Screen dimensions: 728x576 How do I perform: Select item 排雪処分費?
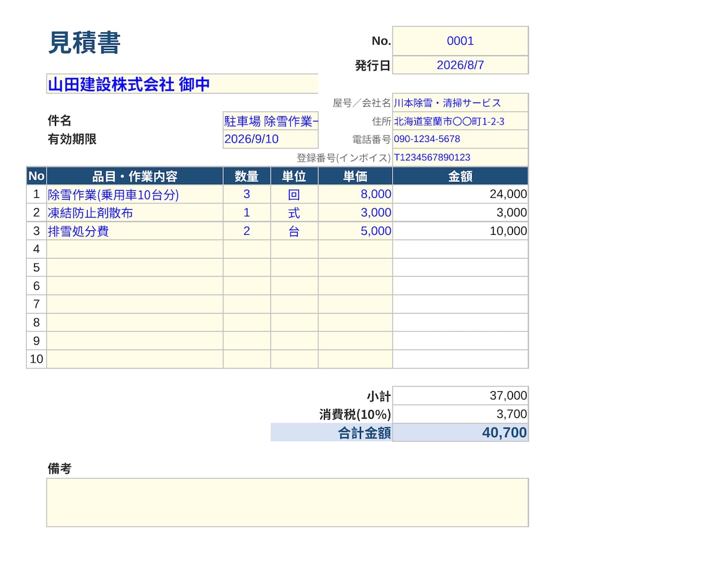(x=135, y=231)
